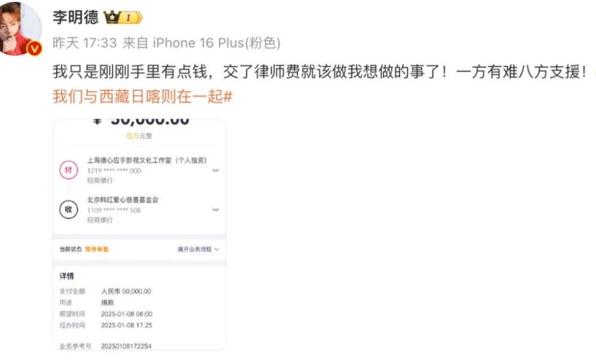Click the black 收 payee icon
This screenshot has height=364, width=596.
tap(69, 209)
